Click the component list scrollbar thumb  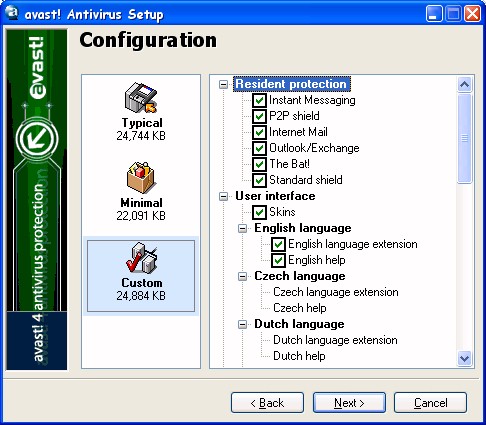pyautogui.click(x=464, y=138)
